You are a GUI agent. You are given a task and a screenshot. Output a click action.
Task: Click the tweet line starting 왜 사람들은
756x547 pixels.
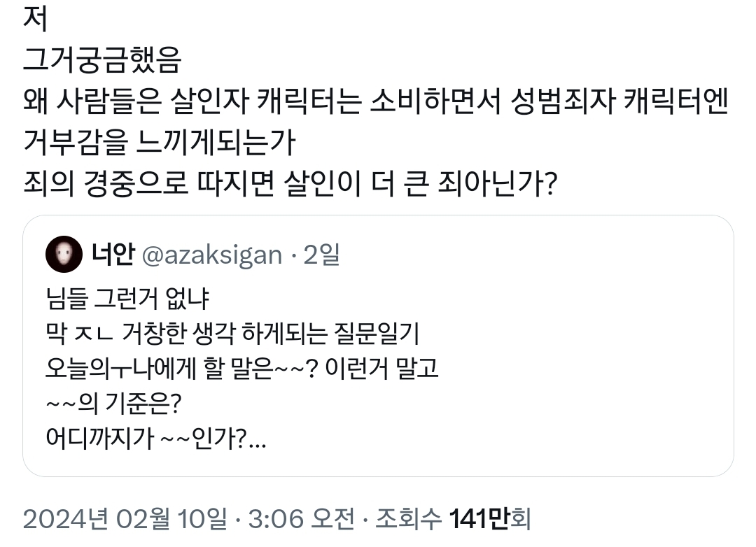376,104
